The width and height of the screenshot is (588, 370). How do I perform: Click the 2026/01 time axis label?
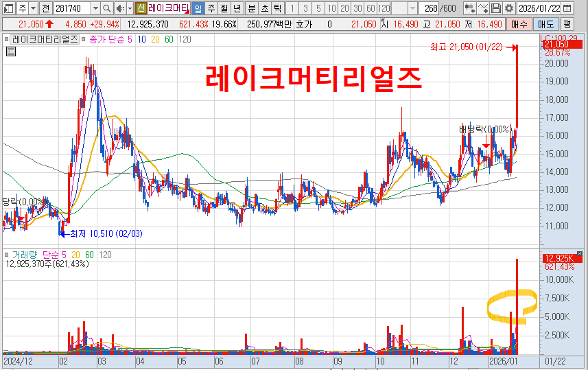pyautogui.click(x=503, y=361)
